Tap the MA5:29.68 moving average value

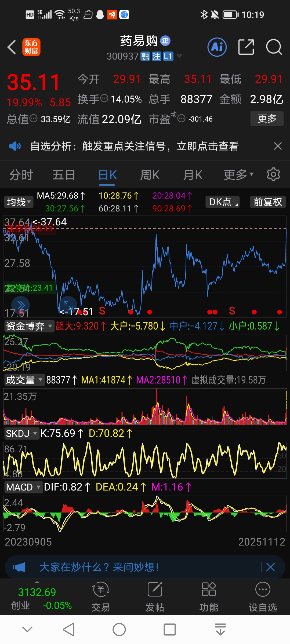point(61,196)
